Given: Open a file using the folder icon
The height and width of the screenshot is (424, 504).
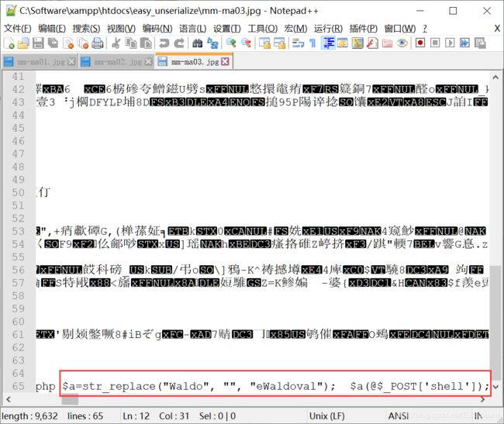Looking at the screenshot, I should point(23,43).
